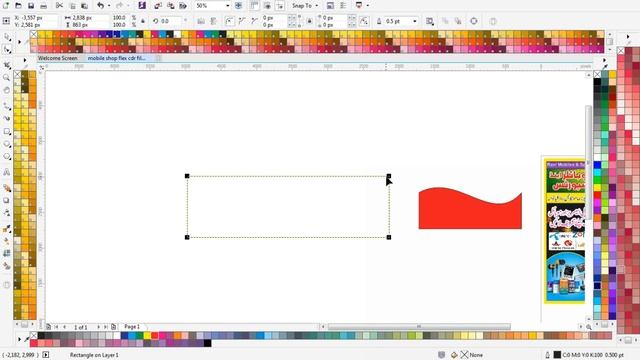The width and height of the screenshot is (640, 360).
Task: Open a file with Open folder icon
Action: pyautogui.click(x=18, y=6)
